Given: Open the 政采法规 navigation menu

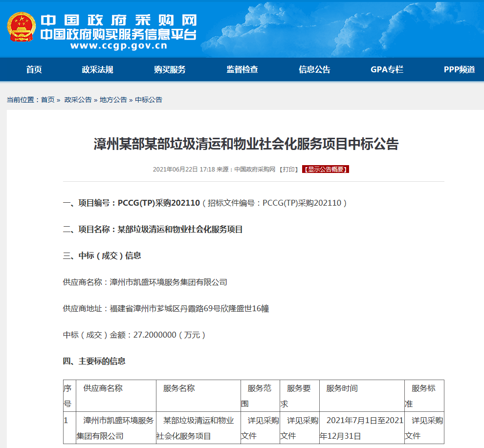Looking at the screenshot, I should 98,69.
